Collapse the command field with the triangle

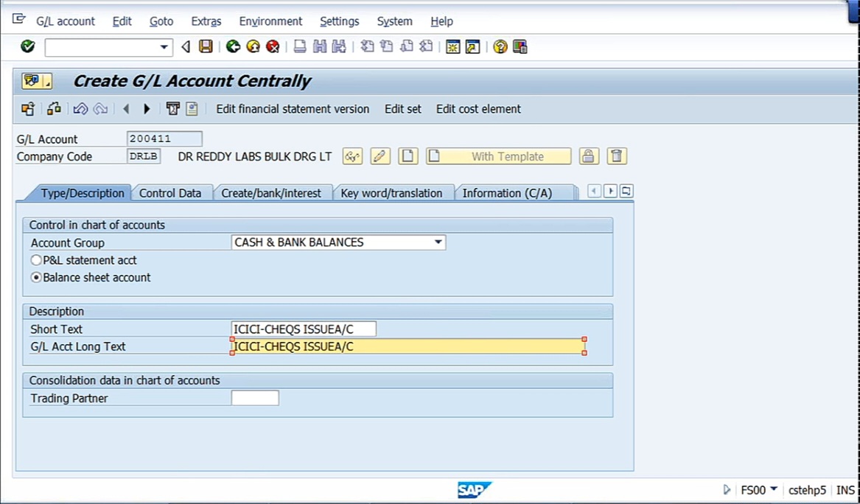(186, 46)
